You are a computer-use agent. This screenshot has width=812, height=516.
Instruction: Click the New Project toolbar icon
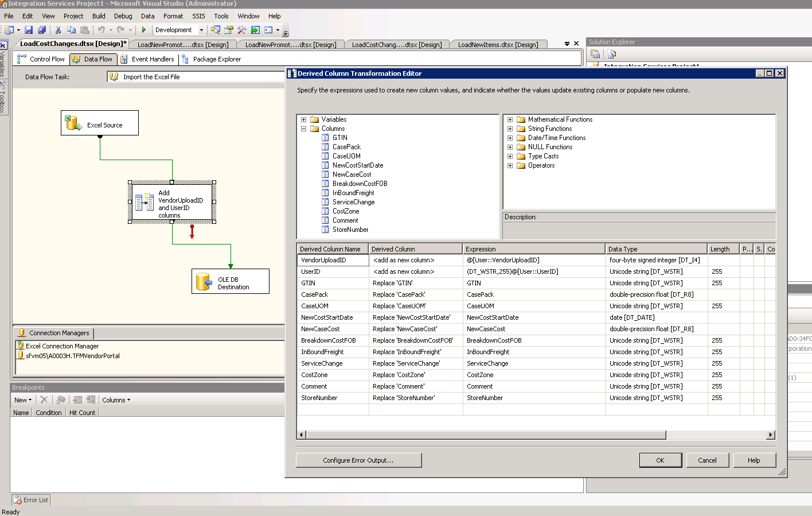[10, 29]
